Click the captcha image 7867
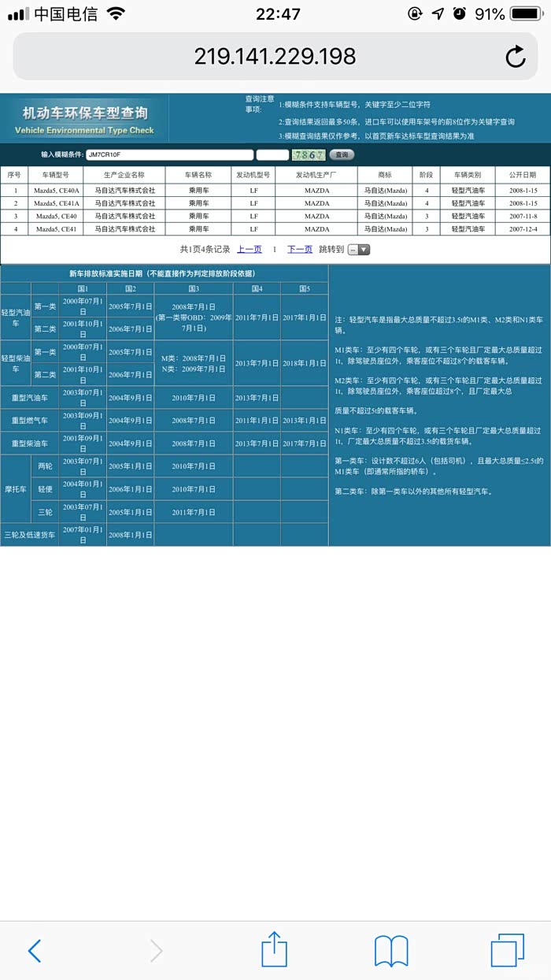Image resolution: width=551 pixels, height=980 pixels. click(308, 155)
